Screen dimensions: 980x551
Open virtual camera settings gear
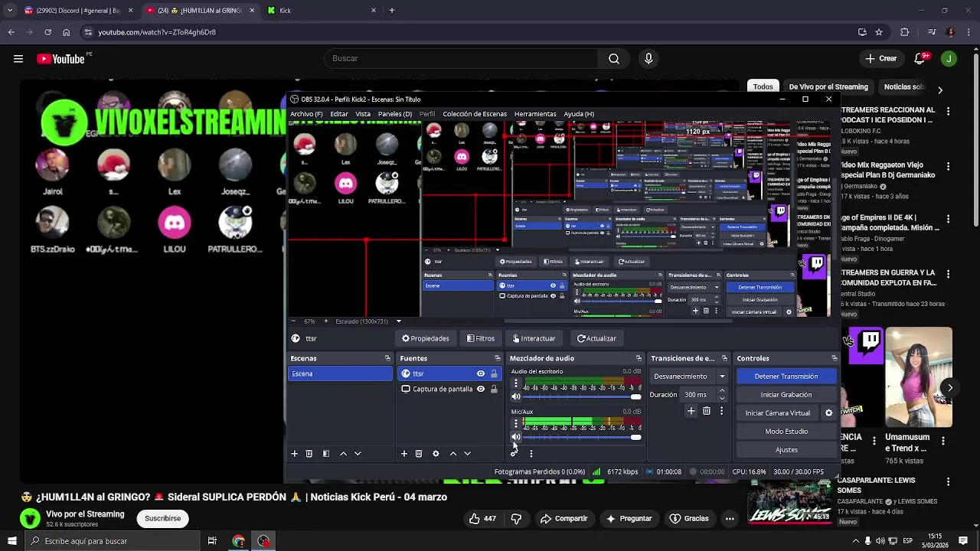(828, 413)
